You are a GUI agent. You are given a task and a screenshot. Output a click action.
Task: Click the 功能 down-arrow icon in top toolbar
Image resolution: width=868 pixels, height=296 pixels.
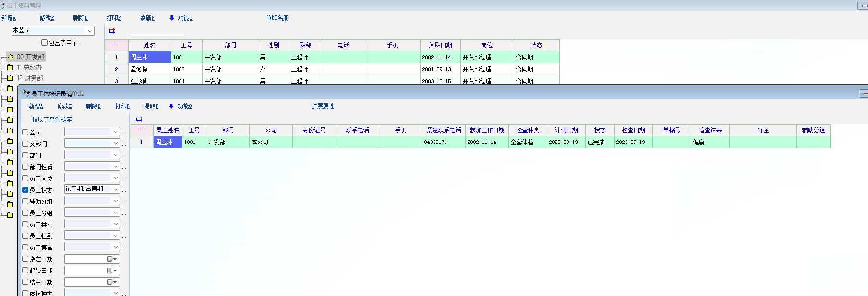point(171,18)
